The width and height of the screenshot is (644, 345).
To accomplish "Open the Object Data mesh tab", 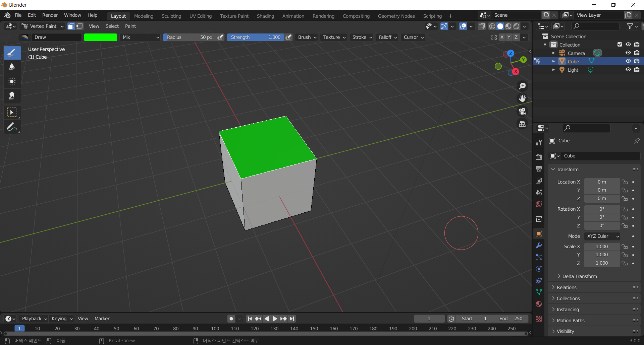I will (x=539, y=292).
